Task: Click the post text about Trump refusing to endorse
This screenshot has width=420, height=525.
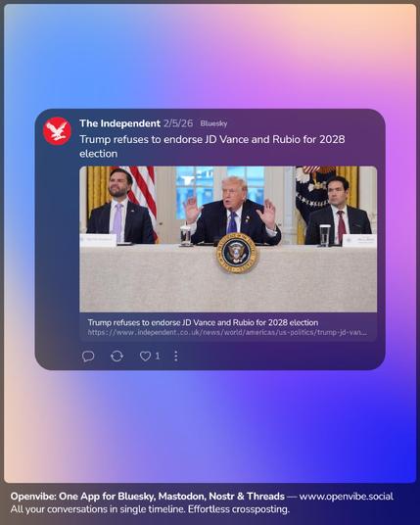Action: click(211, 146)
